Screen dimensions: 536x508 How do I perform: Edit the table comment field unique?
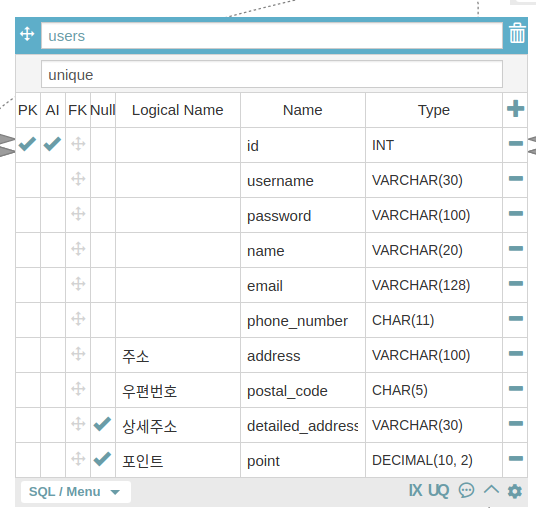[272, 74]
